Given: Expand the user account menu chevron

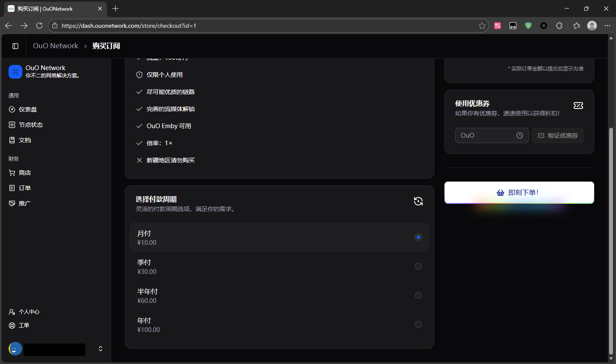Looking at the screenshot, I should 101,349.
